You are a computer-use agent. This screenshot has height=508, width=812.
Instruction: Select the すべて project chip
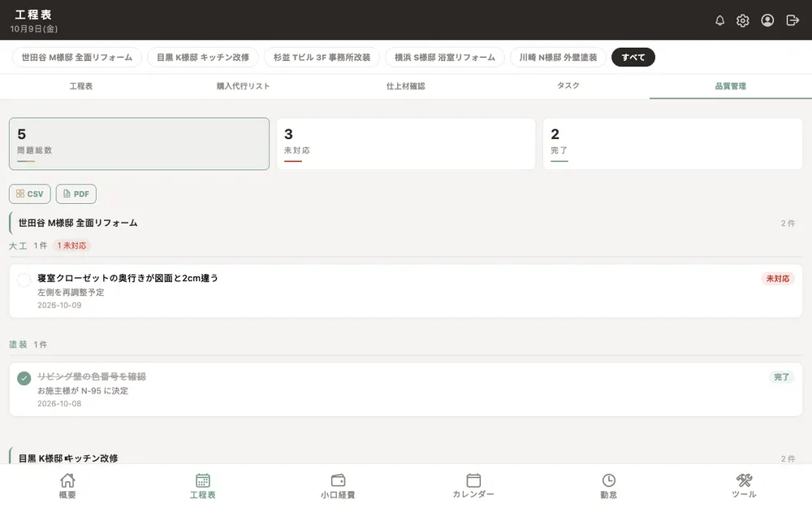click(x=633, y=57)
